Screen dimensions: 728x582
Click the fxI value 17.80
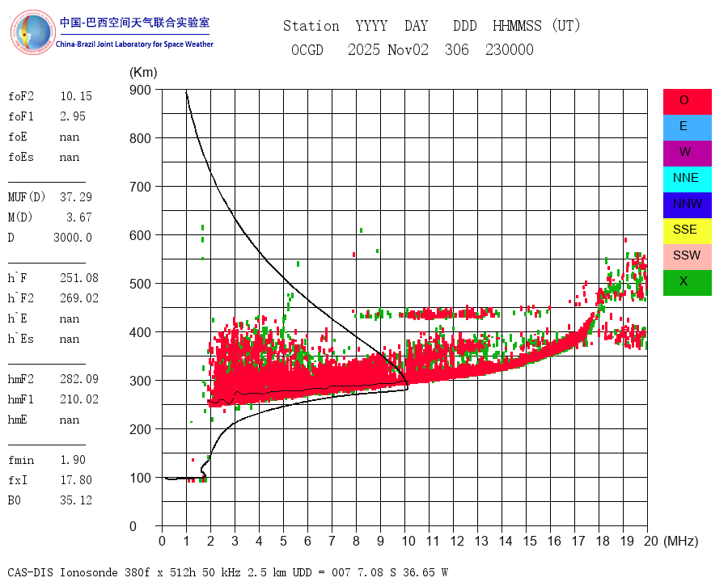point(76,480)
